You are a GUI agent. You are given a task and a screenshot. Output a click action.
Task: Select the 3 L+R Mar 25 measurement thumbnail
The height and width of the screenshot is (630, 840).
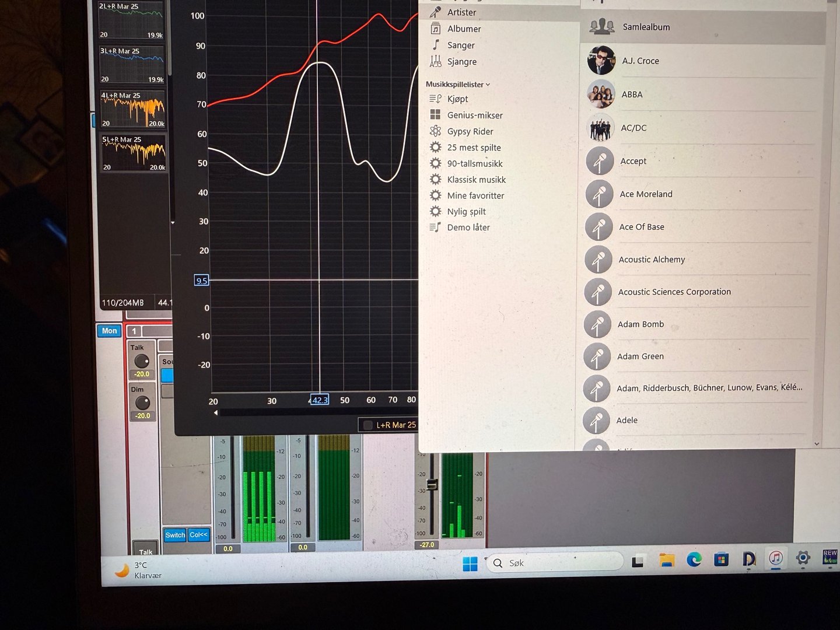[132, 65]
